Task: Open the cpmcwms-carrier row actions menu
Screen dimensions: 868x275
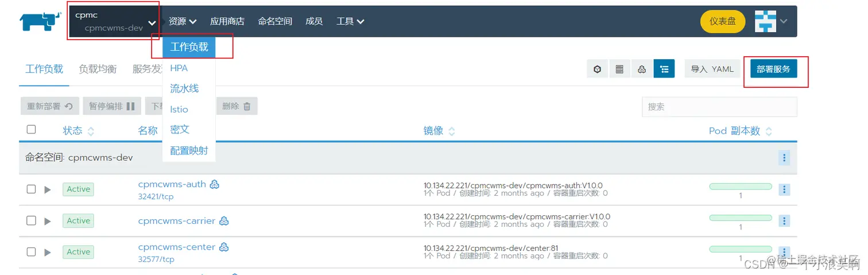Action: tap(785, 221)
